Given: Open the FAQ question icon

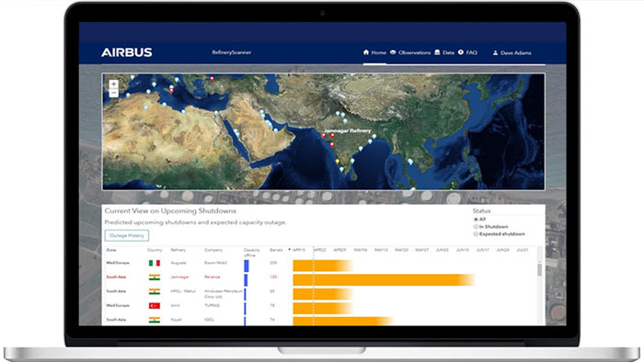Looking at the screenshot, I should click(461, 52).
